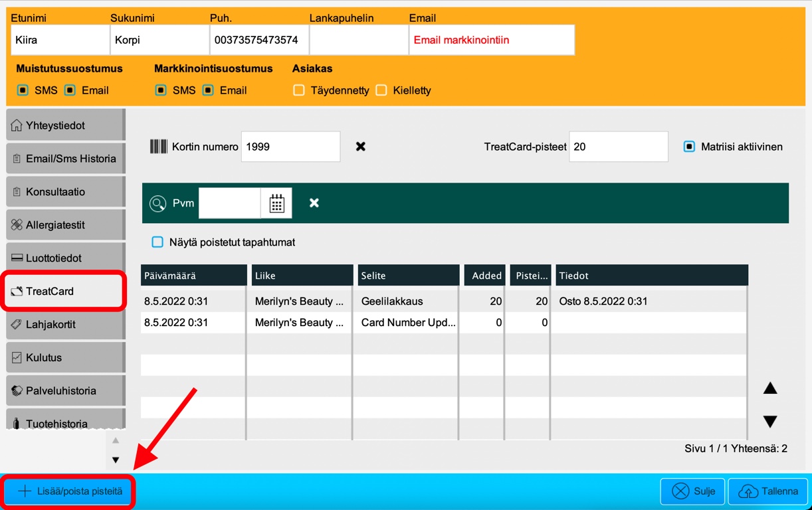The image size is (812, 510).
Task: Sort by Pistei... column header
Action: (x=530, y=276)
